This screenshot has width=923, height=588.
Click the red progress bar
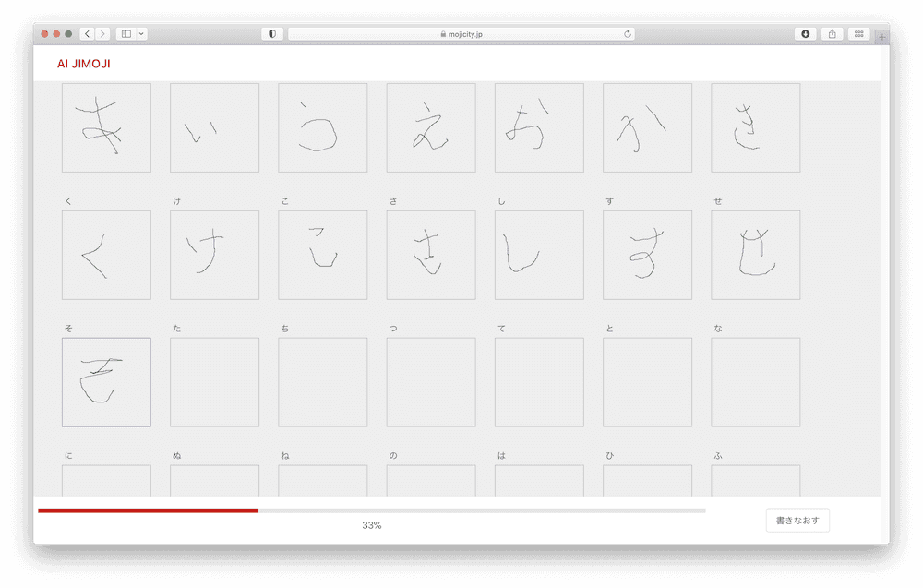[149, 510]
